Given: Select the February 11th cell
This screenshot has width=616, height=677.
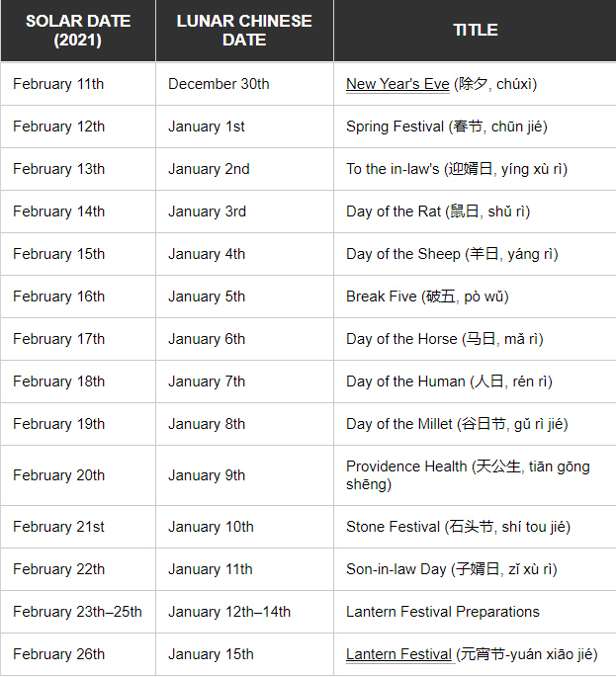Looking at the screenshot, I should pos(78,84).
